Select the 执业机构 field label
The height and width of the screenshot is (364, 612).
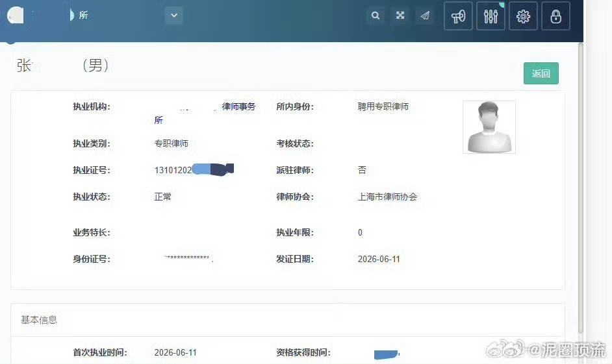(x=92, y=107)
